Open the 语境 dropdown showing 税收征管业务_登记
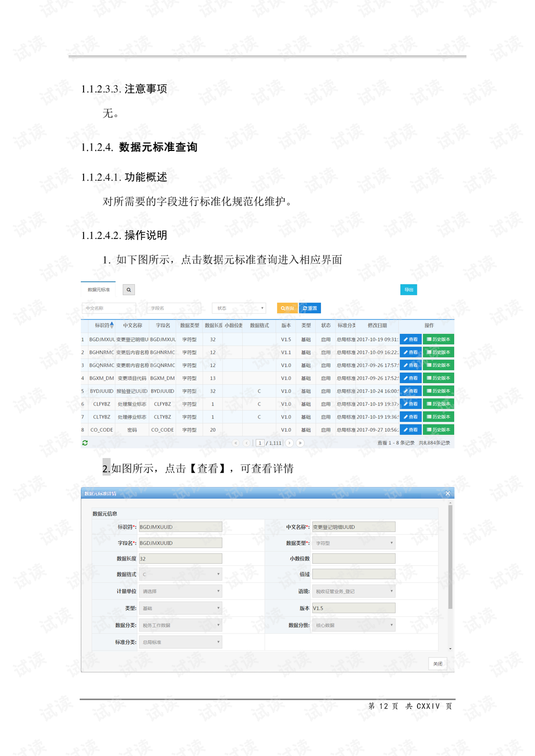Image resolution: width=535 pixels, height=756 pixels. tap(353, 591)
